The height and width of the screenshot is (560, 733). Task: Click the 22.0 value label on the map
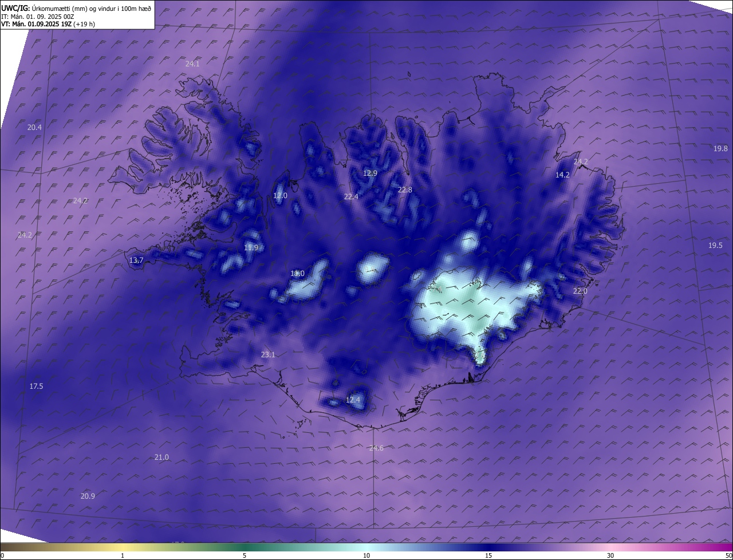tap(580, 291)
